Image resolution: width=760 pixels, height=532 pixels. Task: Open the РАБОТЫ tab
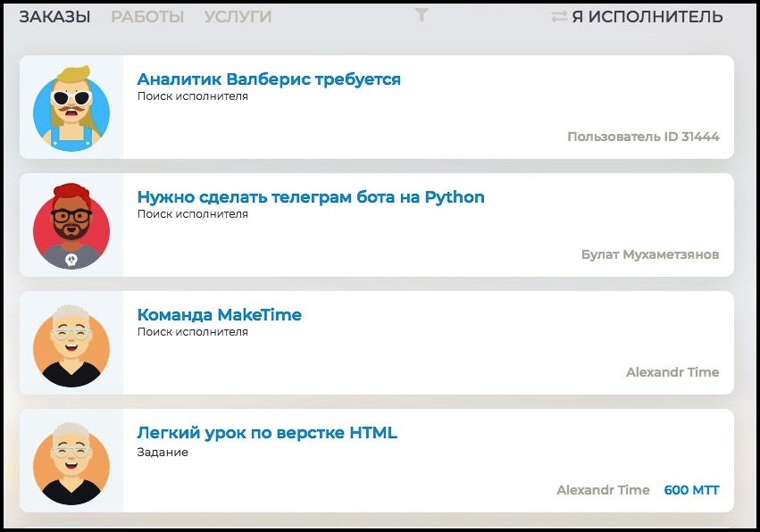(147, 16)
